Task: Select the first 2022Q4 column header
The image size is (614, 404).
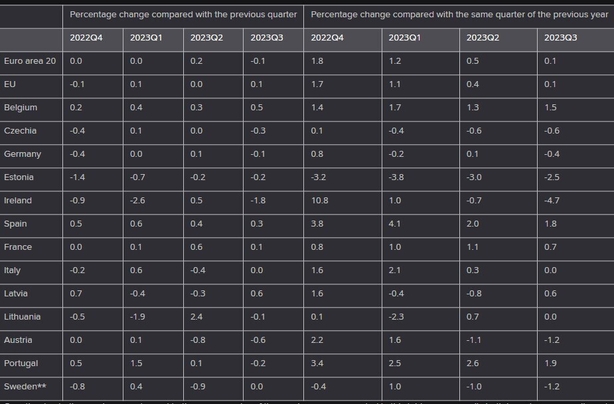Action: (x=93, y=38)
